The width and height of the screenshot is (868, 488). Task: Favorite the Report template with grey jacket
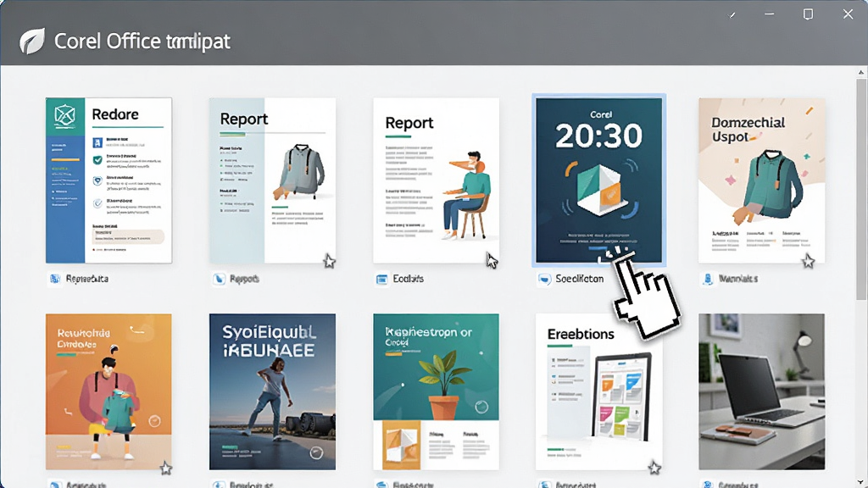(x=330, y=261)
